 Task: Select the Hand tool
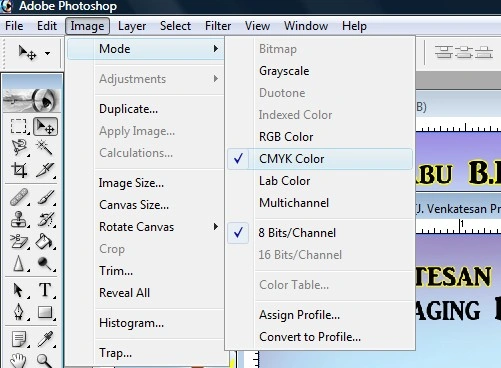pyautogui.click(x=18, y=361)
